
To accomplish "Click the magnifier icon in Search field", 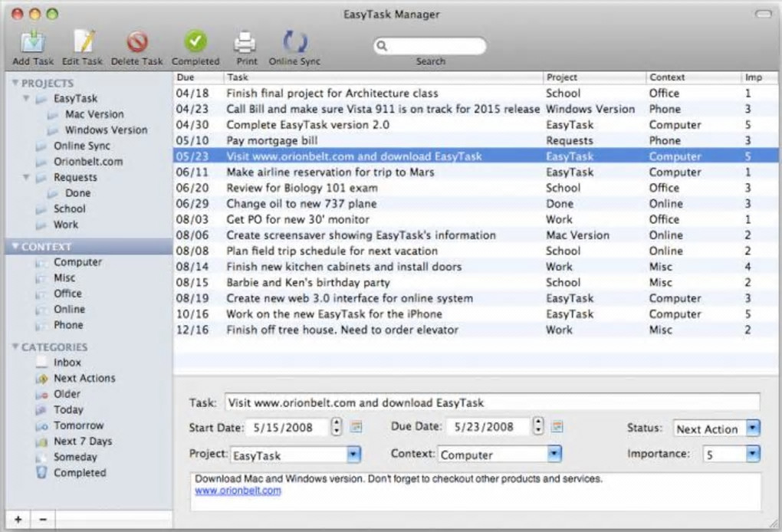I will coord(382,46).
